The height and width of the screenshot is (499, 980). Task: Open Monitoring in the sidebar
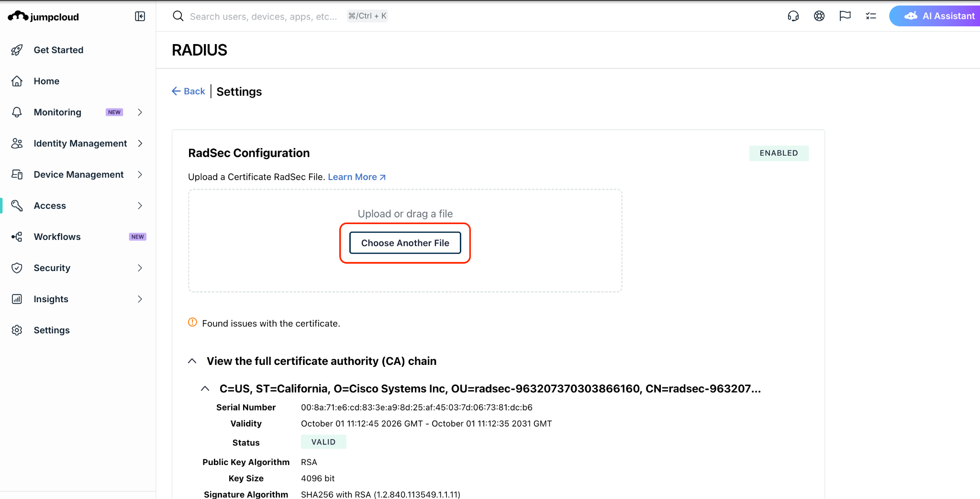57,112
